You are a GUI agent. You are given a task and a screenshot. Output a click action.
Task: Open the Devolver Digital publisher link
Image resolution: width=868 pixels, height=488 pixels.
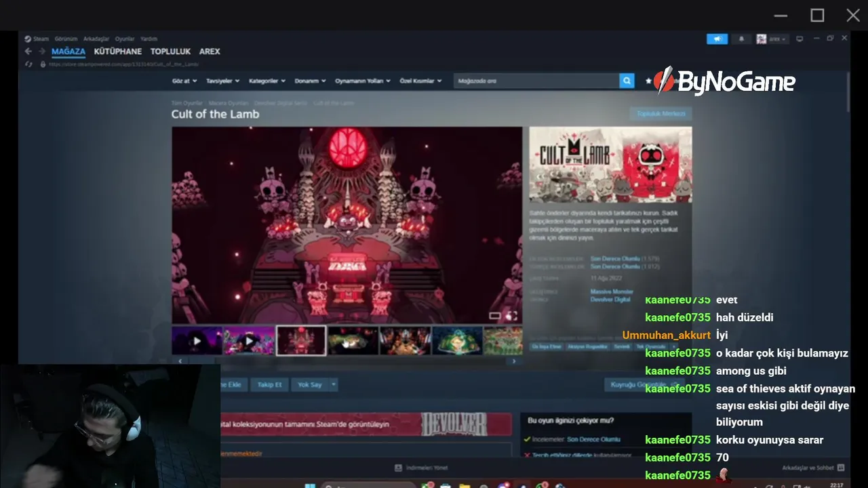click(x=610, y=299)
